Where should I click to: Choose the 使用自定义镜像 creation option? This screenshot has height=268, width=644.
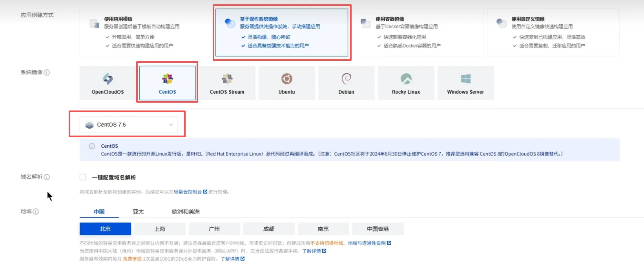[x=553, y=32]
